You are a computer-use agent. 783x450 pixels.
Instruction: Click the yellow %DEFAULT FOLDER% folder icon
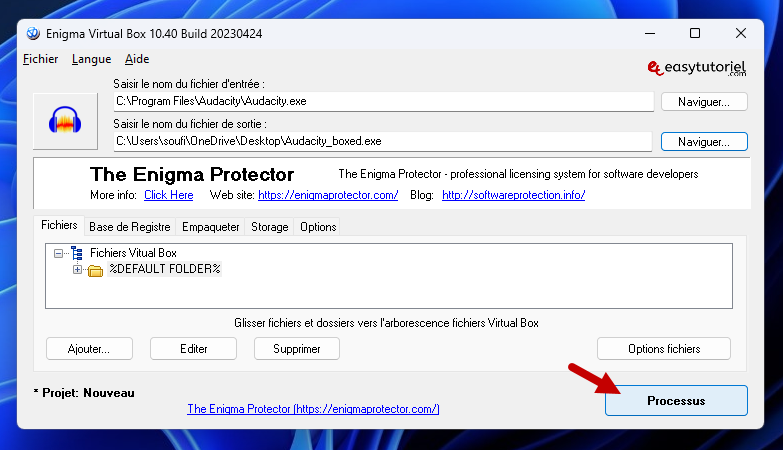point(95,270)
